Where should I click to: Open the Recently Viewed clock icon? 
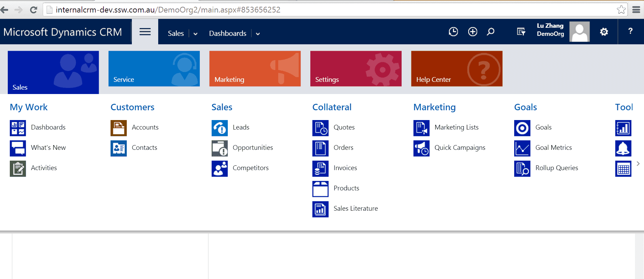coord(453,32)
